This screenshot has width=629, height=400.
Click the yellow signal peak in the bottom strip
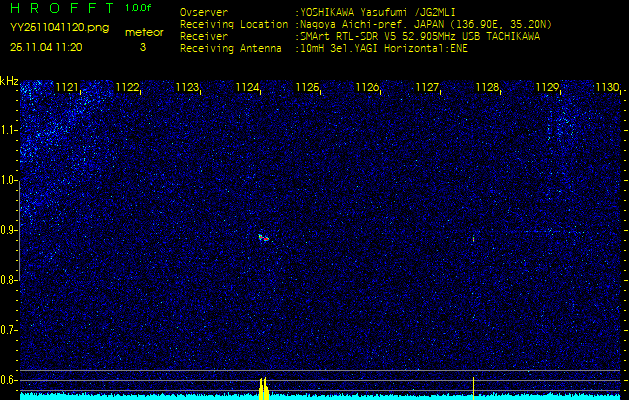264,389
